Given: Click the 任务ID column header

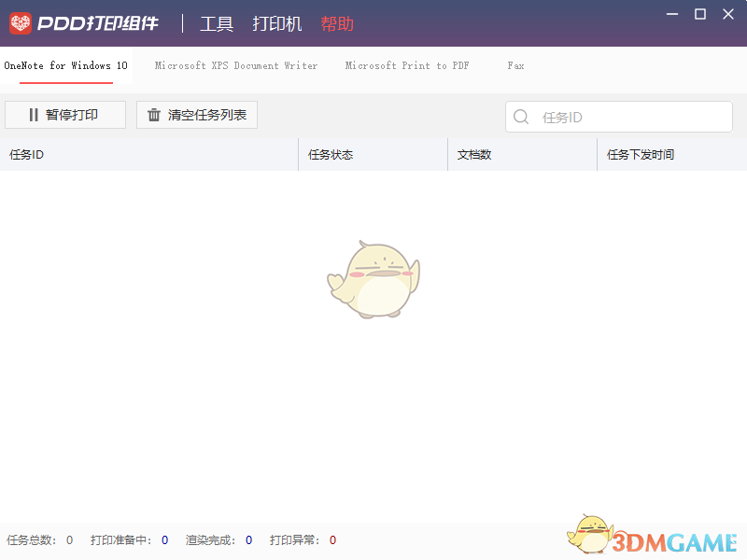Looking at the screenshot, I should coord(28,154).
